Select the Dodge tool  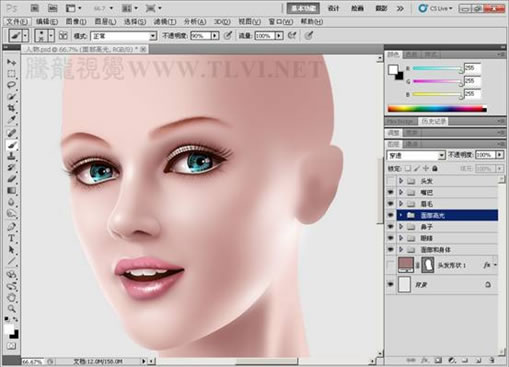[11, 214]
